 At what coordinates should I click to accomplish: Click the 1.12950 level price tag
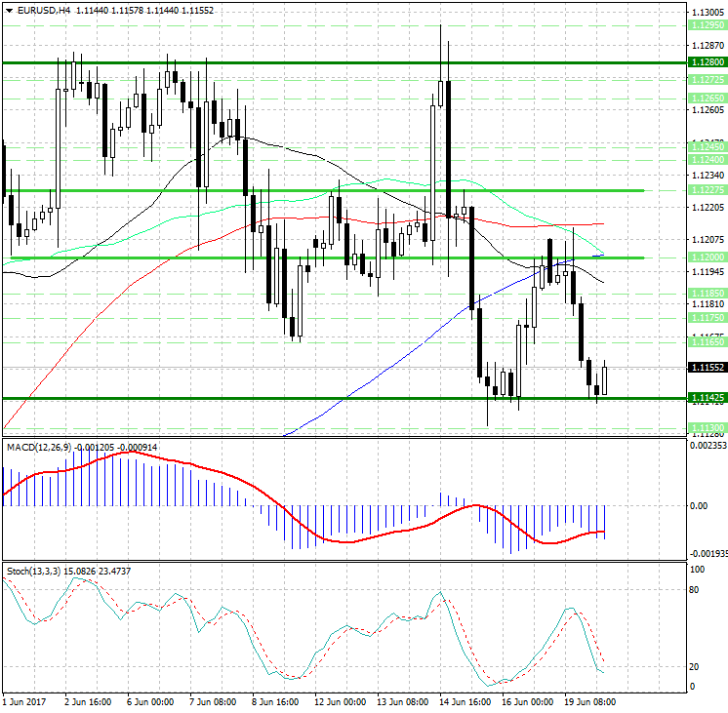click(x=708, y=25)
